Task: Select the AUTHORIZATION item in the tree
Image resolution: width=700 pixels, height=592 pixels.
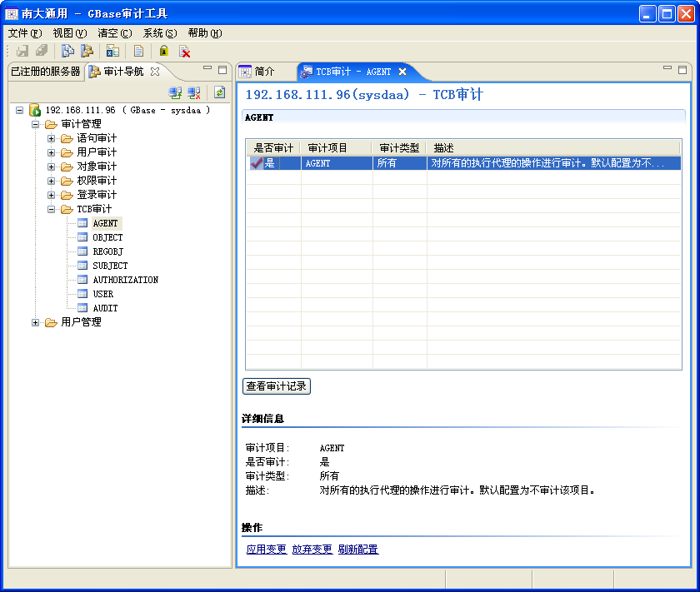Action: tap(125, 280)
